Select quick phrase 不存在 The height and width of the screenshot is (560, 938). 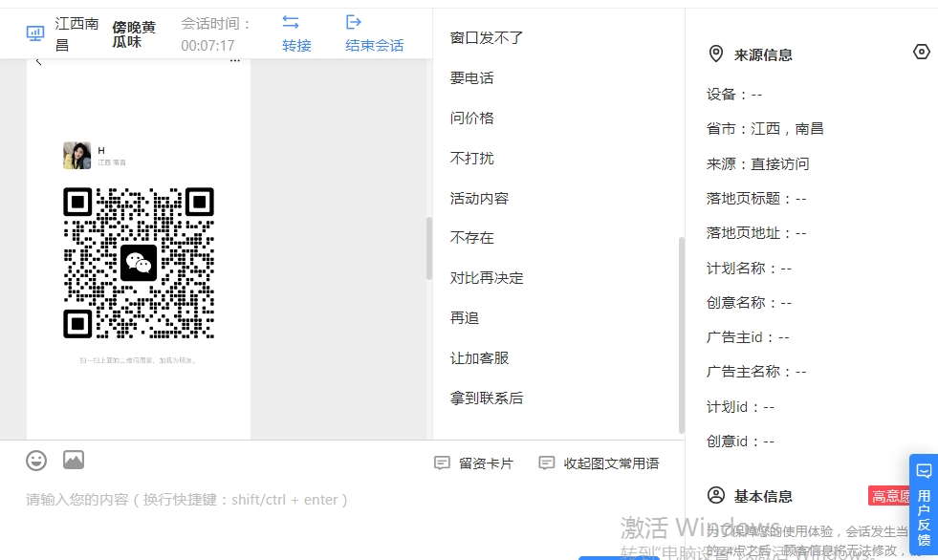point(472,238)
